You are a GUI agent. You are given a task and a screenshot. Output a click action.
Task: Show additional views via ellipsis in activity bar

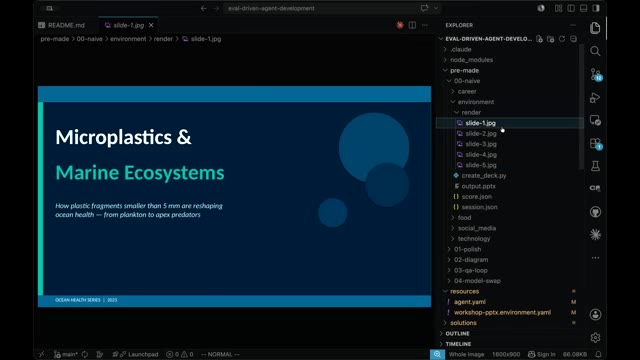595,258
